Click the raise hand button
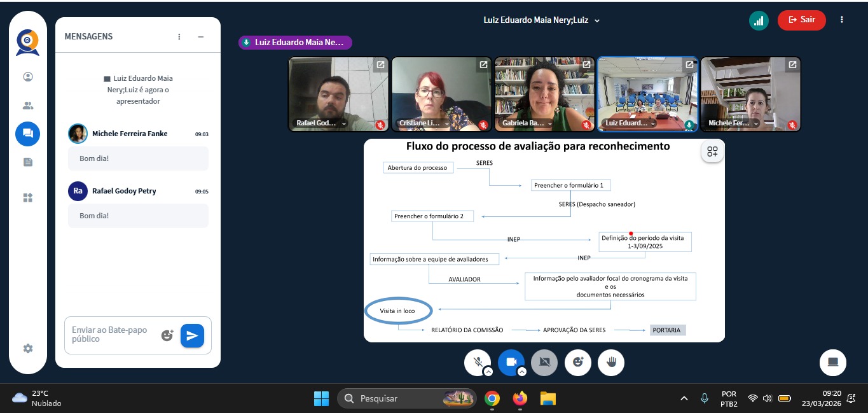Screen dimensions: 868x413 click(x=611, y=362)
